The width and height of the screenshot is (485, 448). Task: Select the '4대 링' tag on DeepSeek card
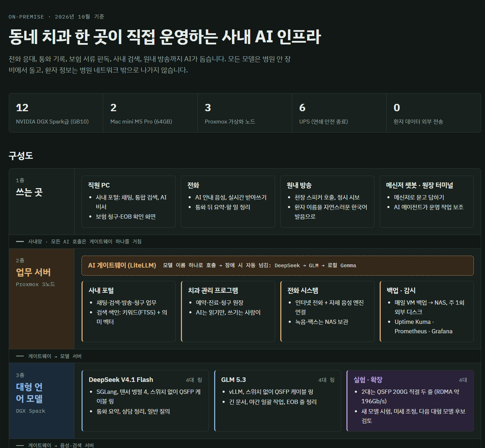(x=194, y=380)
